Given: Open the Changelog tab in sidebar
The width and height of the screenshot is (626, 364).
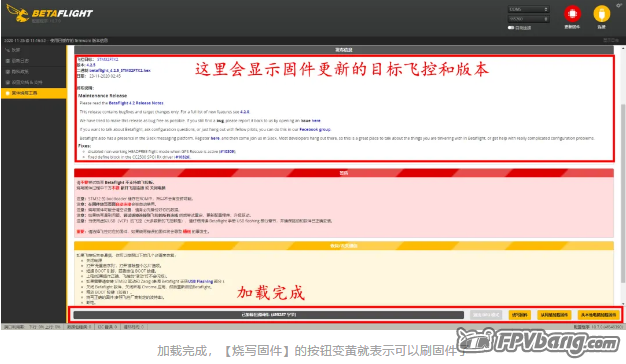Looking at the screenshot, I should (34, 61).
